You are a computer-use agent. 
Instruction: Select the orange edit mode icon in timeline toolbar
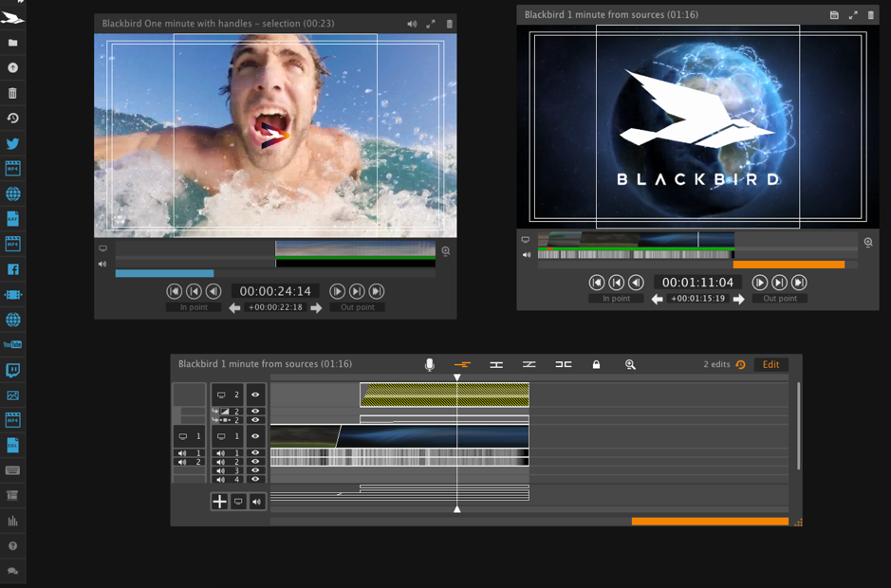pyautogui.click(x=462, y=364)
